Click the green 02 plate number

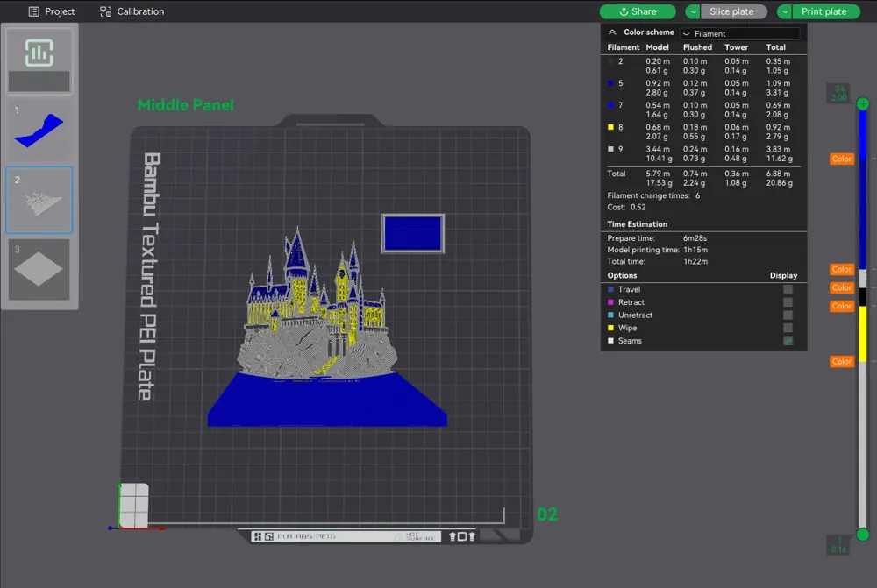coord(547,514)
